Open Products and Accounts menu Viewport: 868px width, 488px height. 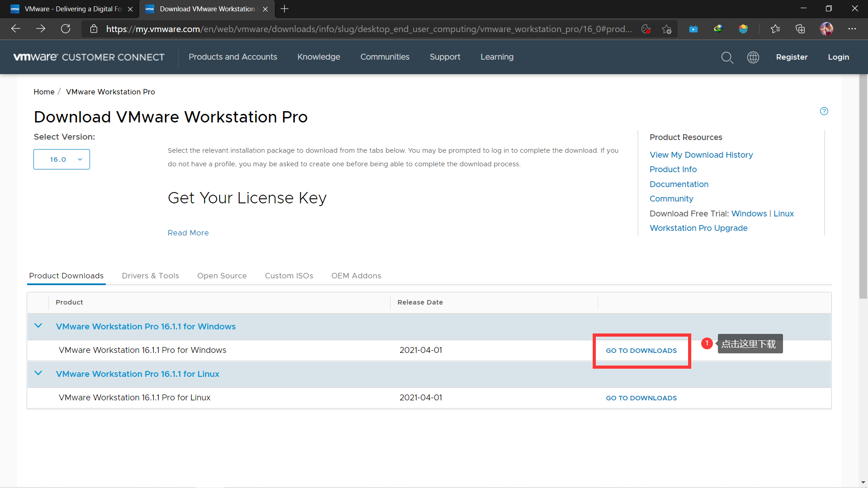pyautogui.click(x=232, y=57)
